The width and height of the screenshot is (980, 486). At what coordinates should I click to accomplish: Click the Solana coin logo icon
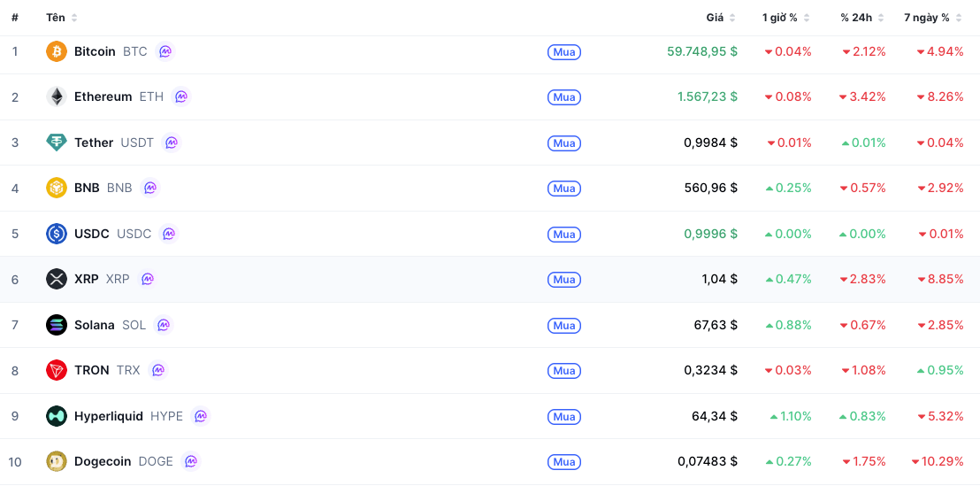click(x=57, y=325)
